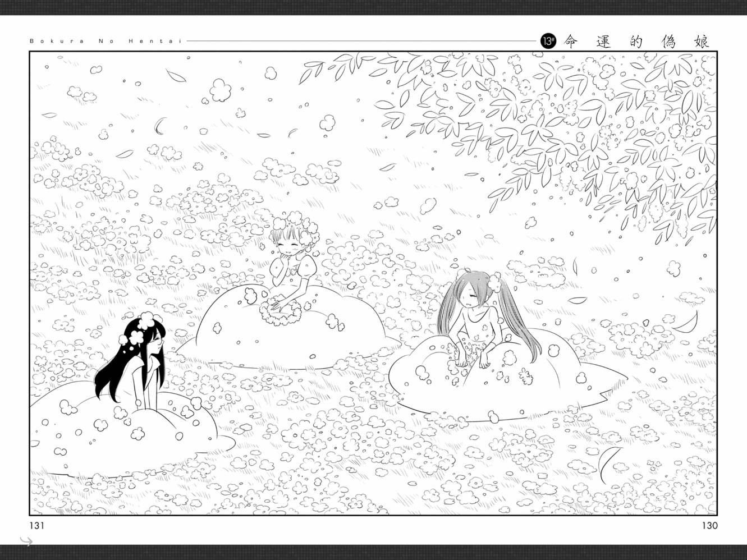Click the large falling leaf right of twin-tailed girl
This screenshot has height=560, width=747.
click(686, 322)
